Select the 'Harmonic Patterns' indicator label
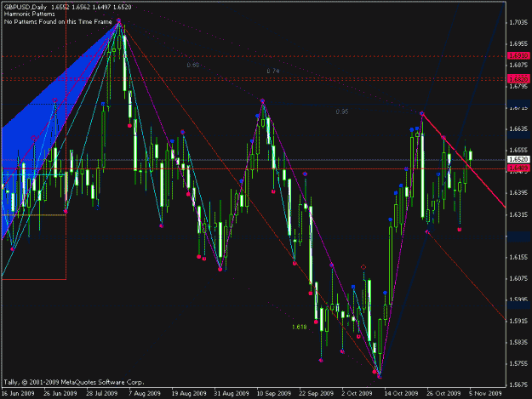The image size is (532, 399). click(x=29, y=14)
